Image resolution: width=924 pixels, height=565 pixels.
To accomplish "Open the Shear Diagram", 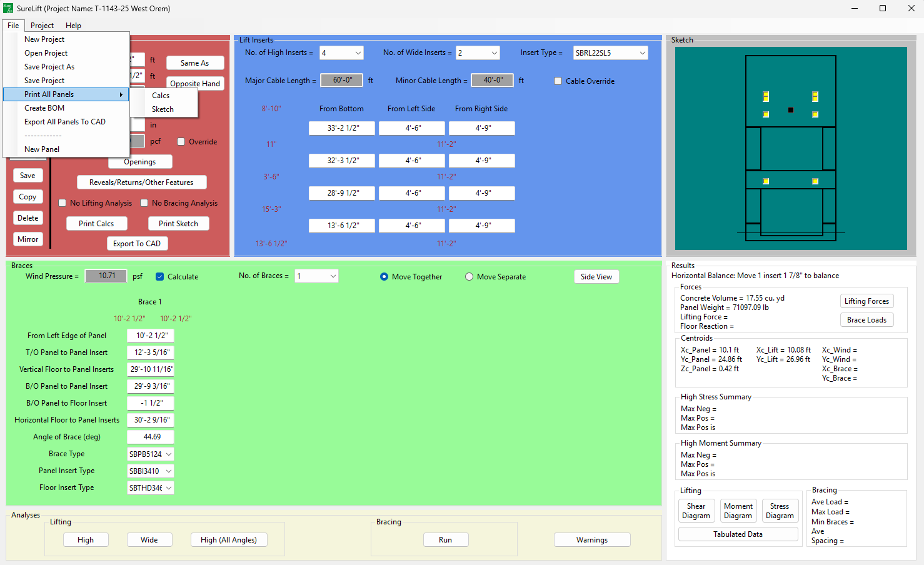I will pos(696,511).
